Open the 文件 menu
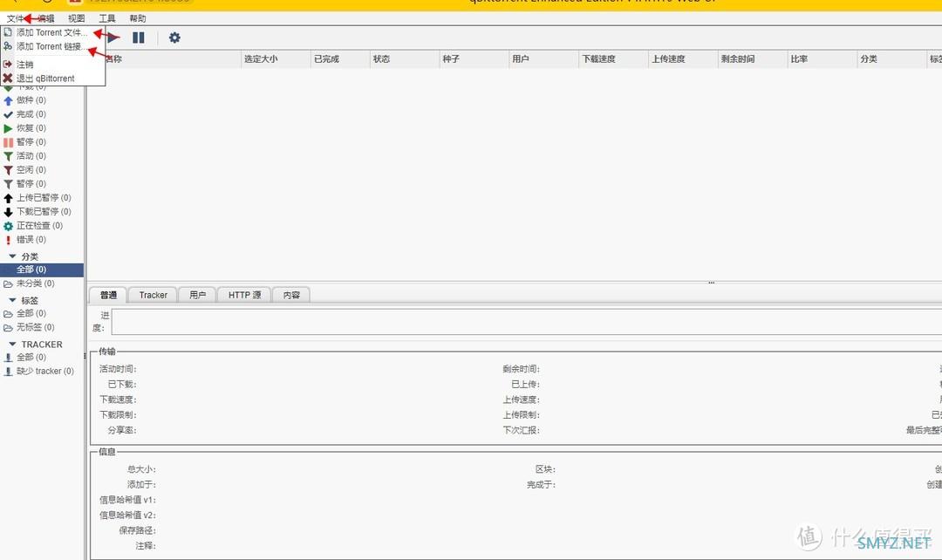 pyautogui.click(x=15, y=18)
